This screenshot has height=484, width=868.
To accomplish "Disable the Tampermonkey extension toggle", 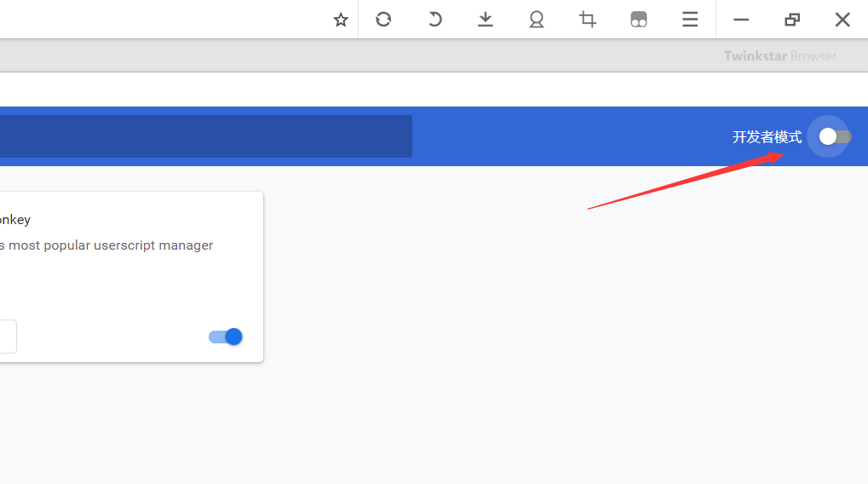I will pyautogui.click(x=226, y=337).
